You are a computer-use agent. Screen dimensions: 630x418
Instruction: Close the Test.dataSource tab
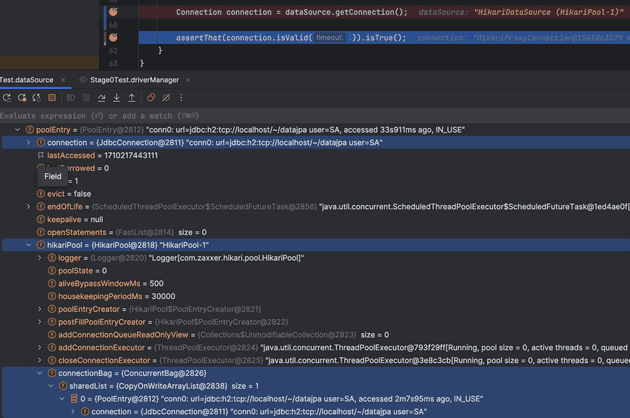(x=63, y=80)
